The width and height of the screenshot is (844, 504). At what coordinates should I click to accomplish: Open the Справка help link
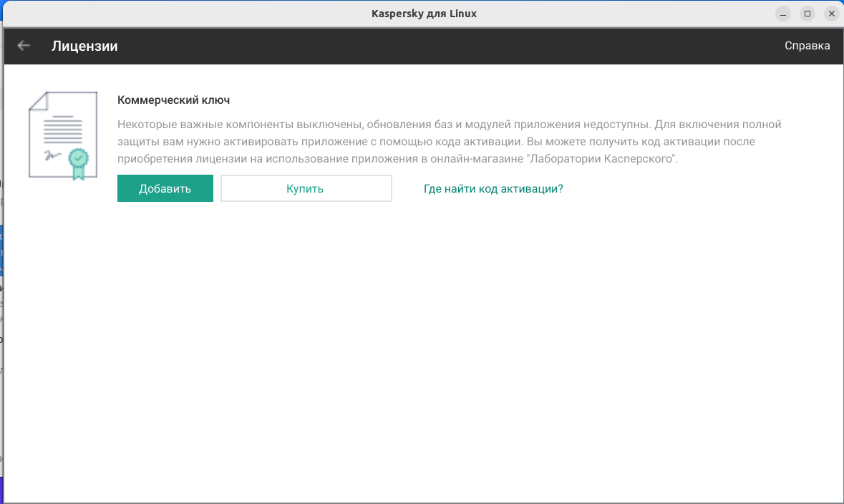point(807,46)
